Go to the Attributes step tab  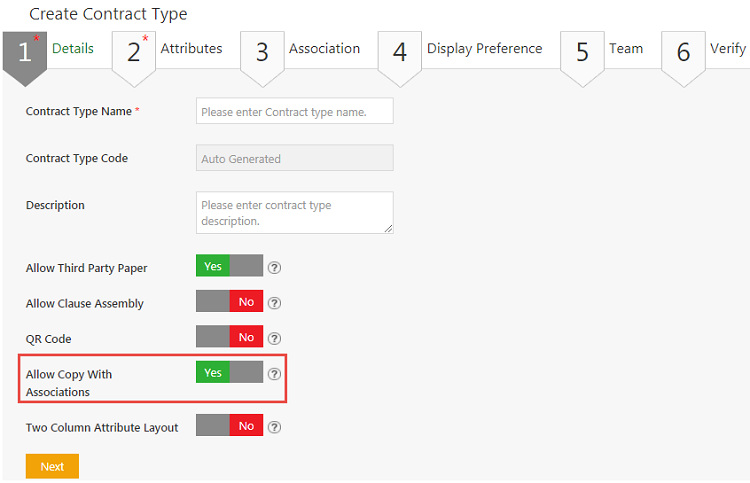[x=191, y=48]
